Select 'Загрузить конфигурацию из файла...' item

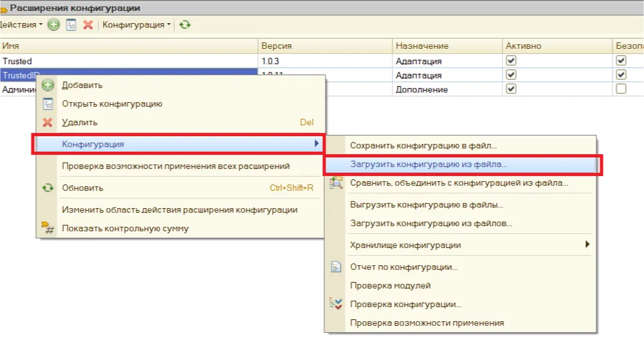428,164
